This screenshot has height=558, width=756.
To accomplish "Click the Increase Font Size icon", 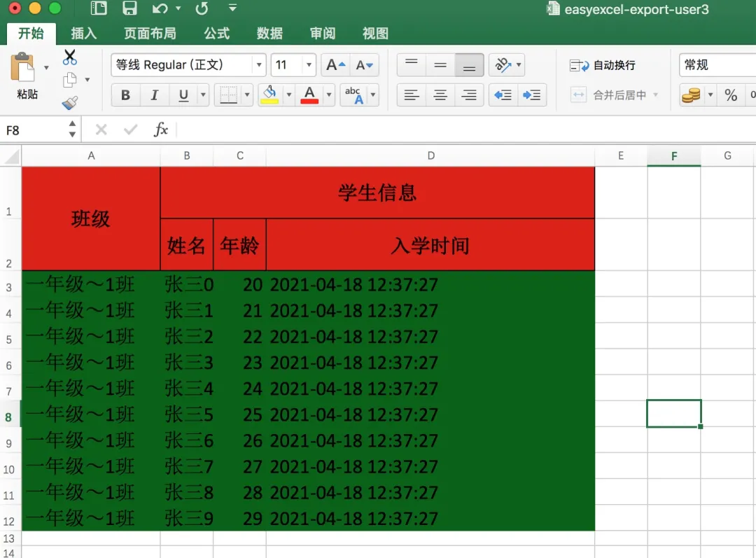I will [x=334, y=64].
